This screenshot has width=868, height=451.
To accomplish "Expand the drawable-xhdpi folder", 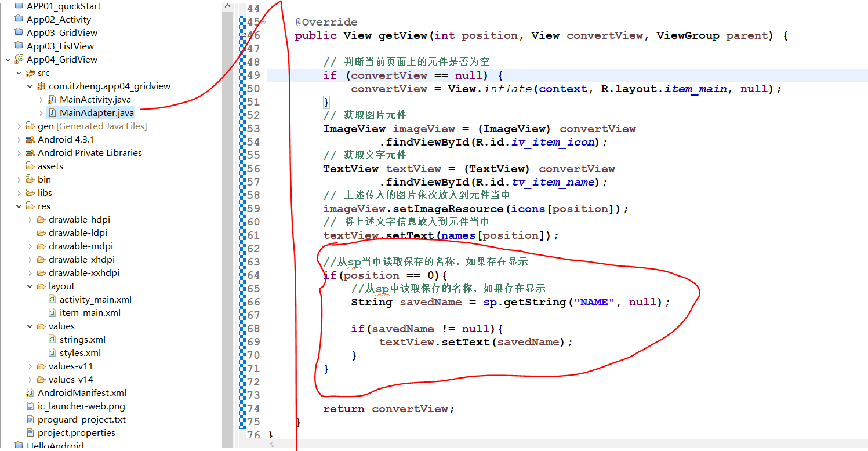I will pos(30,260).
